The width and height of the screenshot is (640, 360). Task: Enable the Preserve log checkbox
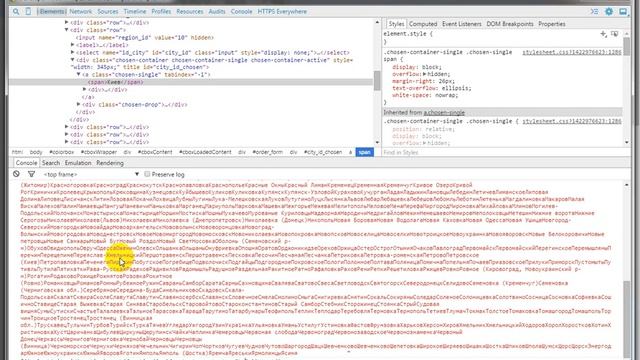point(147,174)
